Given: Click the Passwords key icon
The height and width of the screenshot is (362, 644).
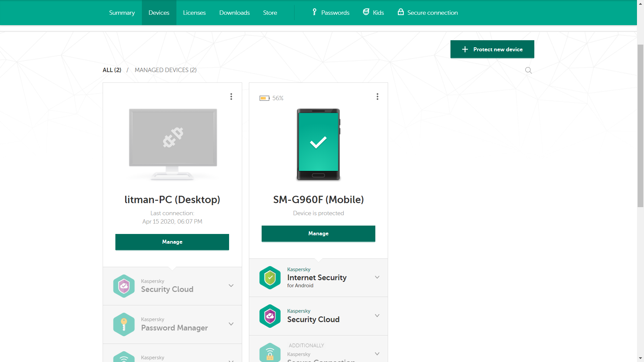Looking at the screenshot, I should [x=314, y=12].
